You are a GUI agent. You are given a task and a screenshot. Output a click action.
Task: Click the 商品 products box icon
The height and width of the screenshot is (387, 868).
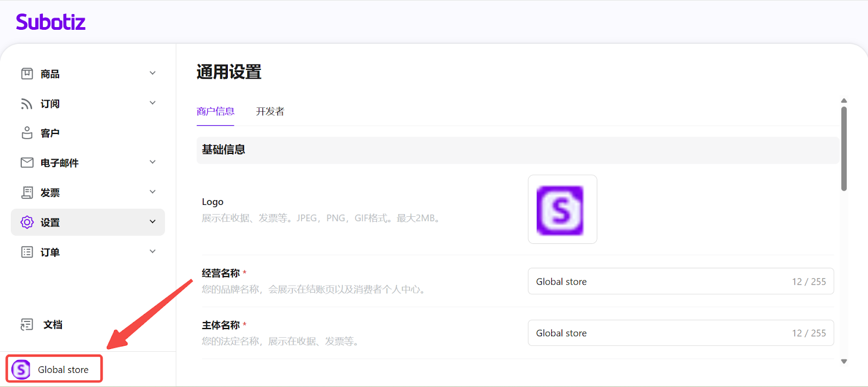(x=27, y=74)
